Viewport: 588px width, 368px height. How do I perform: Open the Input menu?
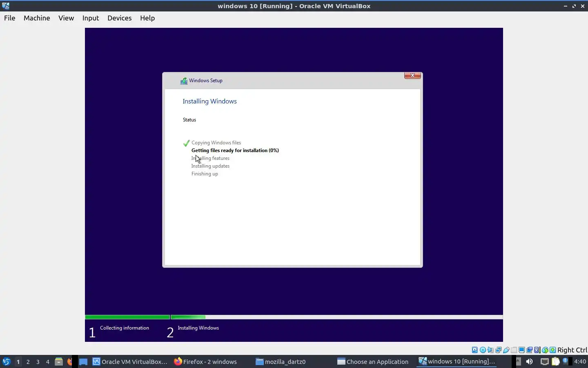[x=91, y=18]
